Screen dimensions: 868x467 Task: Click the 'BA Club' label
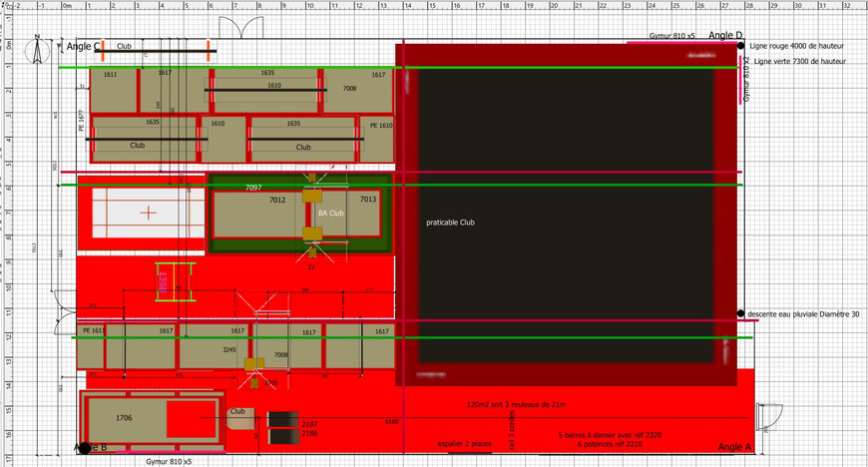pos(330,214)
